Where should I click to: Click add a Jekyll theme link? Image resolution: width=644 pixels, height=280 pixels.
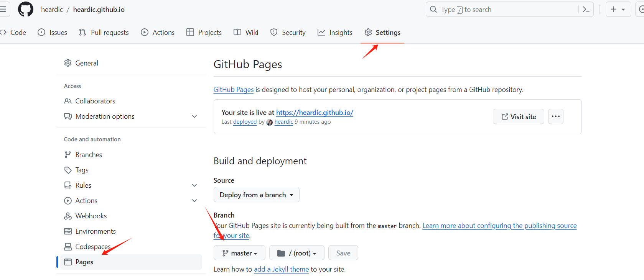coord(282,269)
